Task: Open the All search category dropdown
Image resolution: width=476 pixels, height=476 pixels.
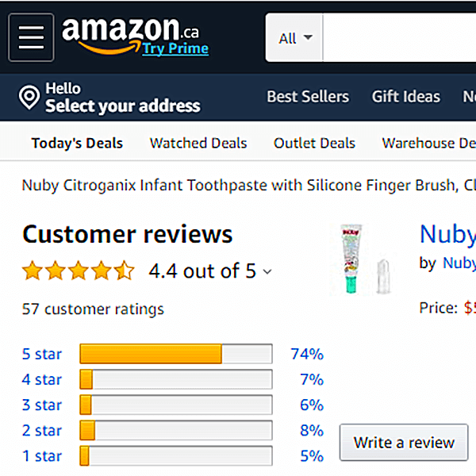Action: (294, 38)
